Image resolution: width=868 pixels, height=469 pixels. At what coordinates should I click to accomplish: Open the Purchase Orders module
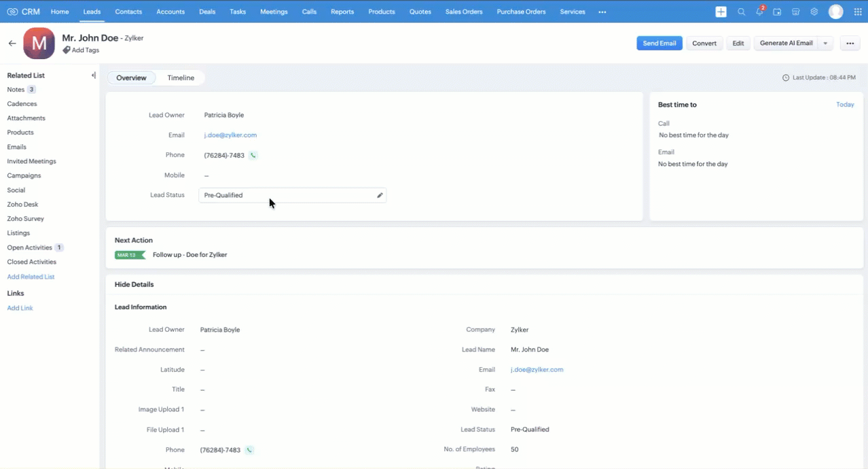[x=521, y=12]
